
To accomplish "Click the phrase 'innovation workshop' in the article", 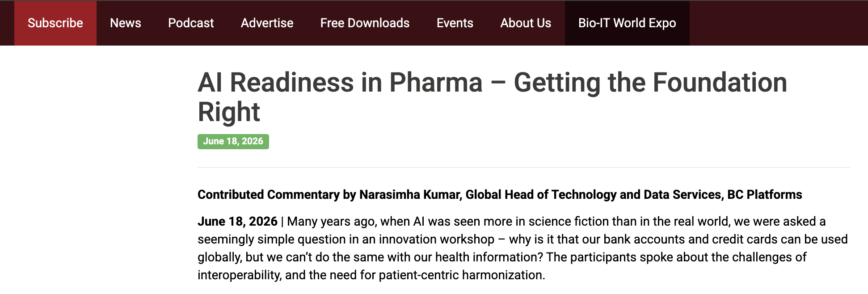I will pyautogui.click(x=436, y=239).
